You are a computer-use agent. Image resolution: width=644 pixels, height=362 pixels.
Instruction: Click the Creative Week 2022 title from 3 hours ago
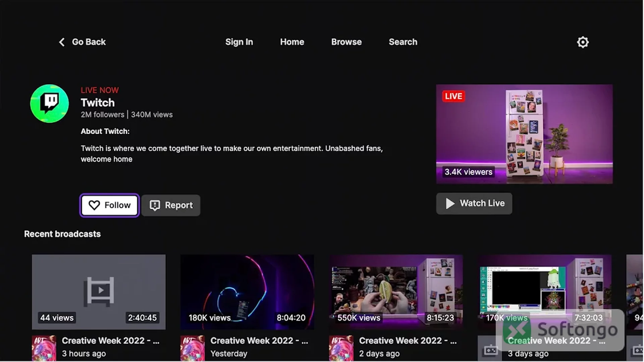111,341
